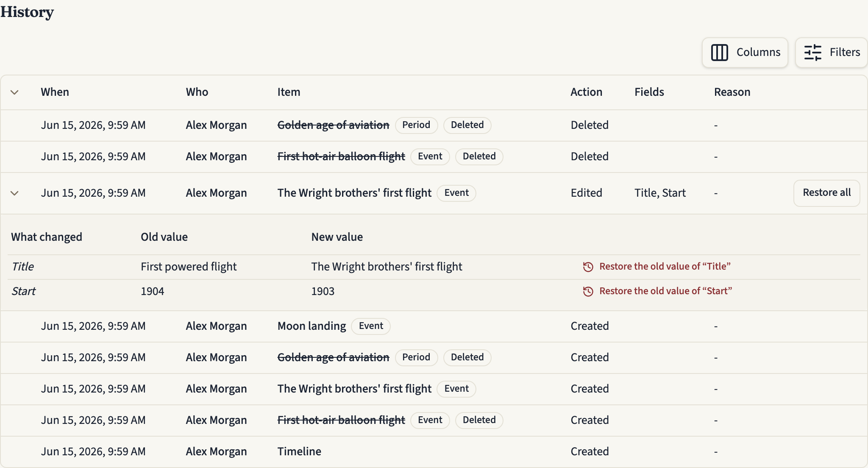
Task: Select the Reason column header
Action: (732, 92)
